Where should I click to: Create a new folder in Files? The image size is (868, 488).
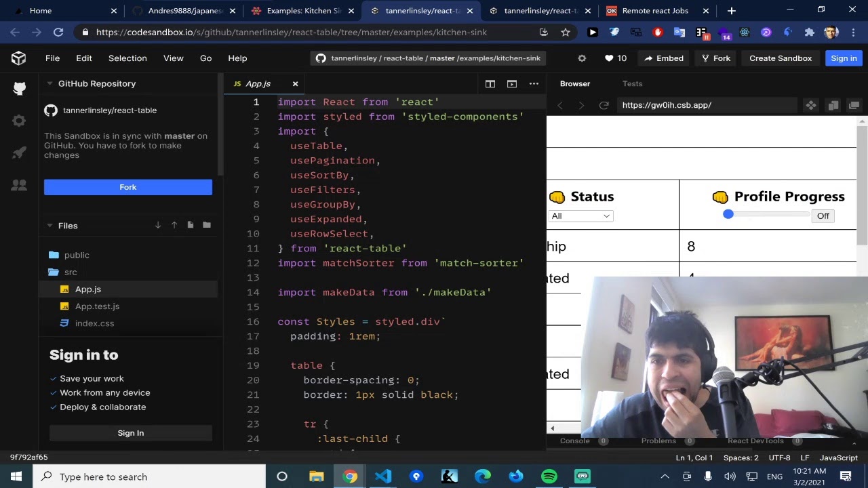point(207,225)
